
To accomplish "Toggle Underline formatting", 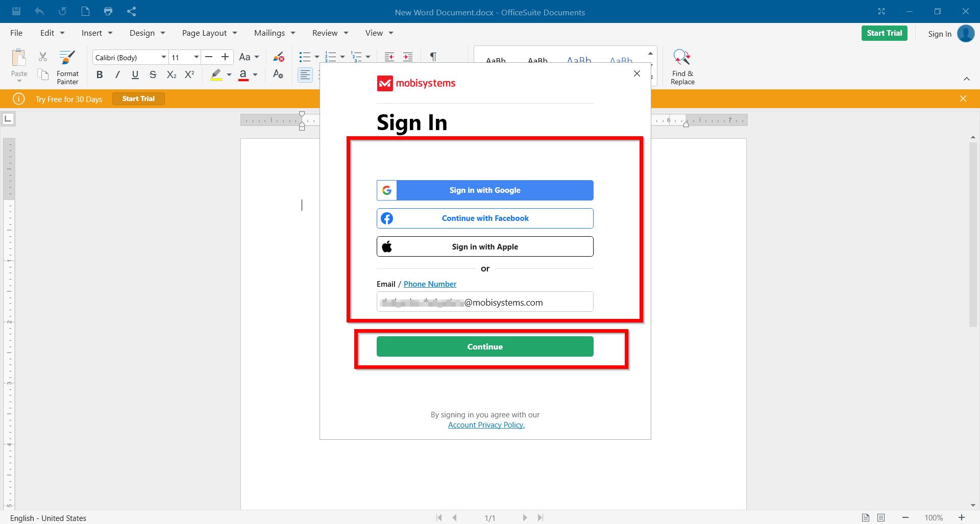I will [135, 75].
